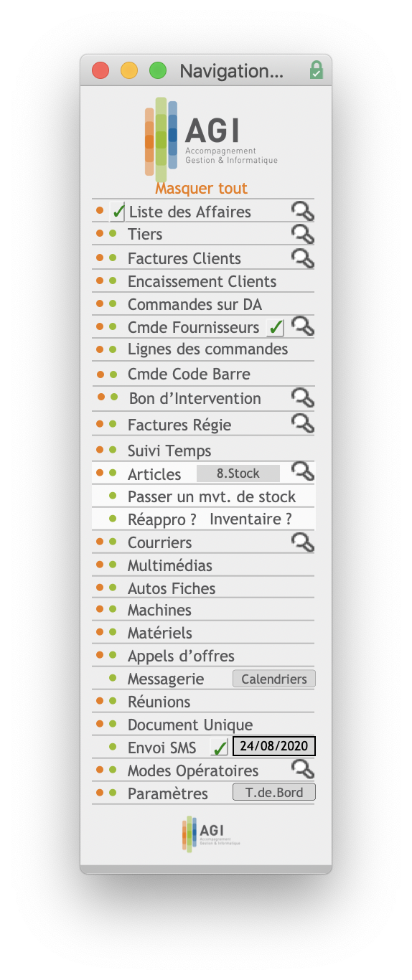
Task: Click the magnifier icon for Factures Clients
Action: pos(303,258)
